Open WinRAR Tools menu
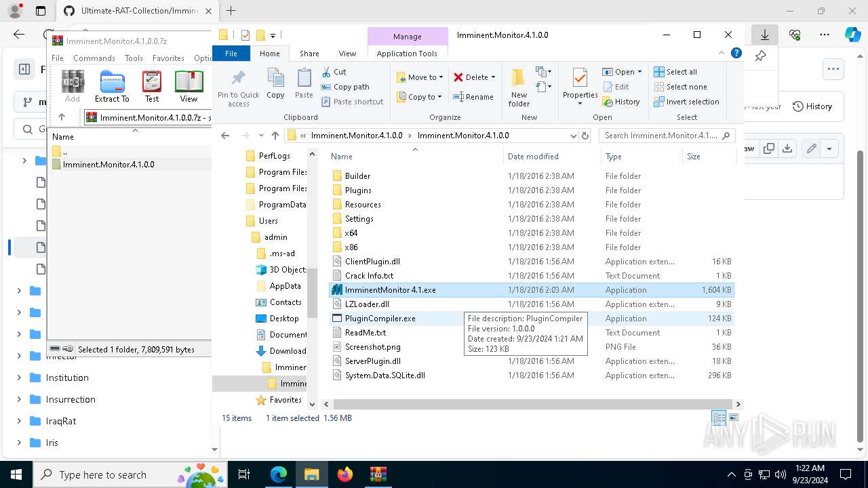The image size is (868, 488). [134, 58]
